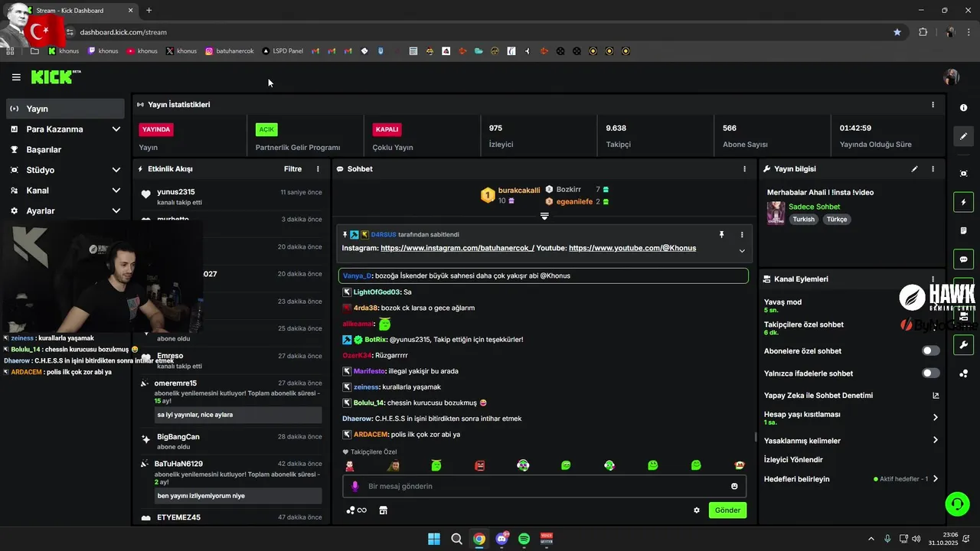Open the emoji picker in message box
Screen dimensions: 980x551
click(734, 486)
